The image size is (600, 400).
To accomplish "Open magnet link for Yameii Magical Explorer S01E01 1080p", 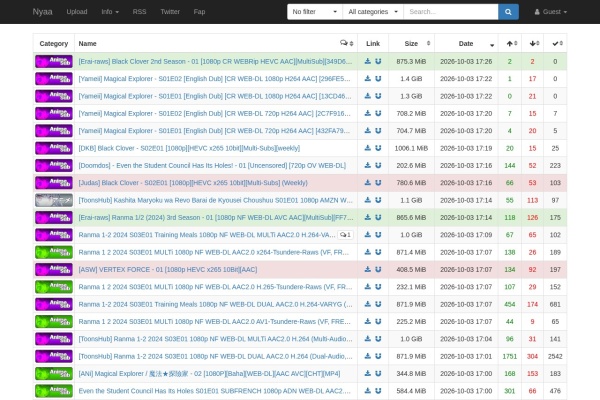I will click(x=378, y=96).
